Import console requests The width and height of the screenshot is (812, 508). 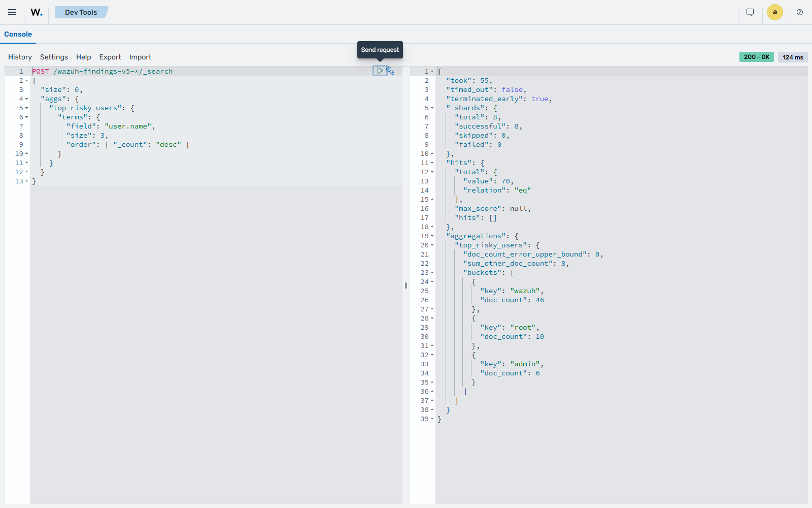coord(140,57)
